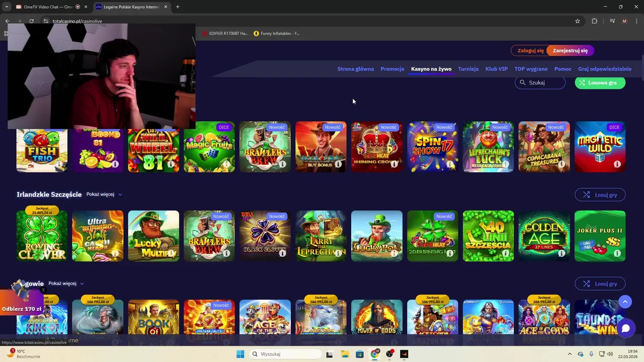Viewport: 644px width, 362px height.
Task: Open Leprechaun's Luck game tile
Action: pyautogui.click(x=489, y=147)
